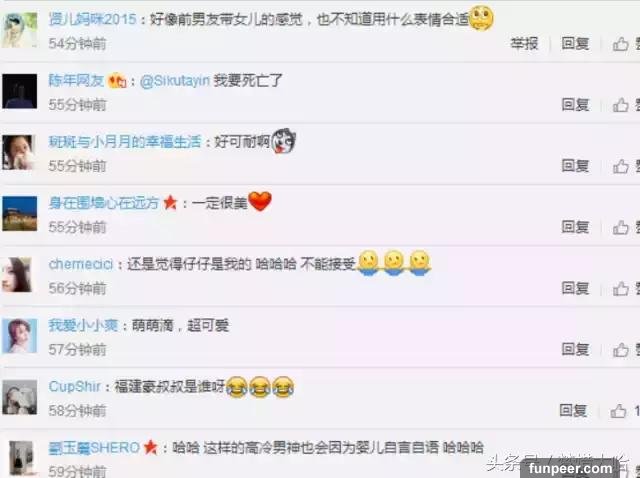Like chemecici's comment
This screenshot has height=478, width=640.
[620, 289]
